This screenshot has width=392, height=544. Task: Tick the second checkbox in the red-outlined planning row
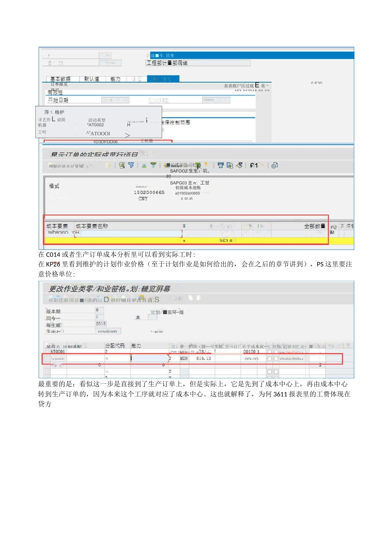coord(276,359)
